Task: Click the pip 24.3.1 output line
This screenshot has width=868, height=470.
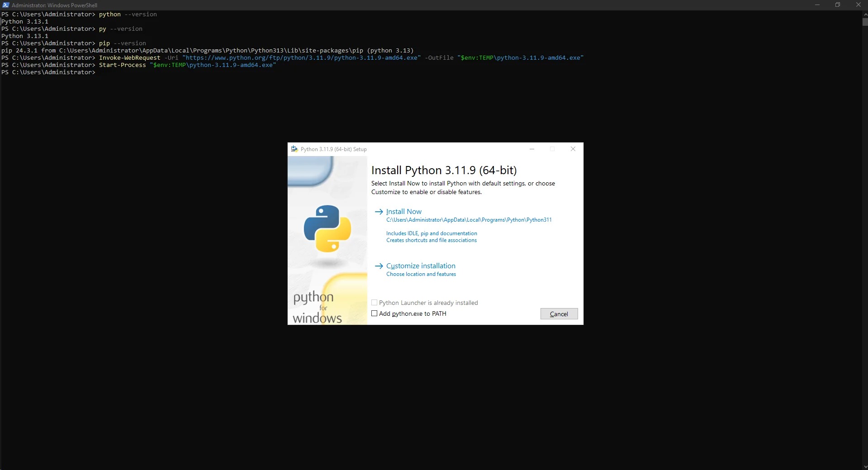Action: 208,50
